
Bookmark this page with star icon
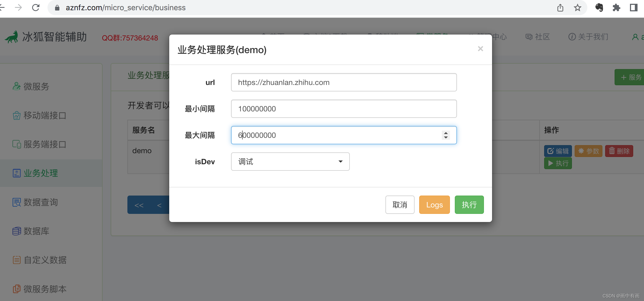point(577,8)
